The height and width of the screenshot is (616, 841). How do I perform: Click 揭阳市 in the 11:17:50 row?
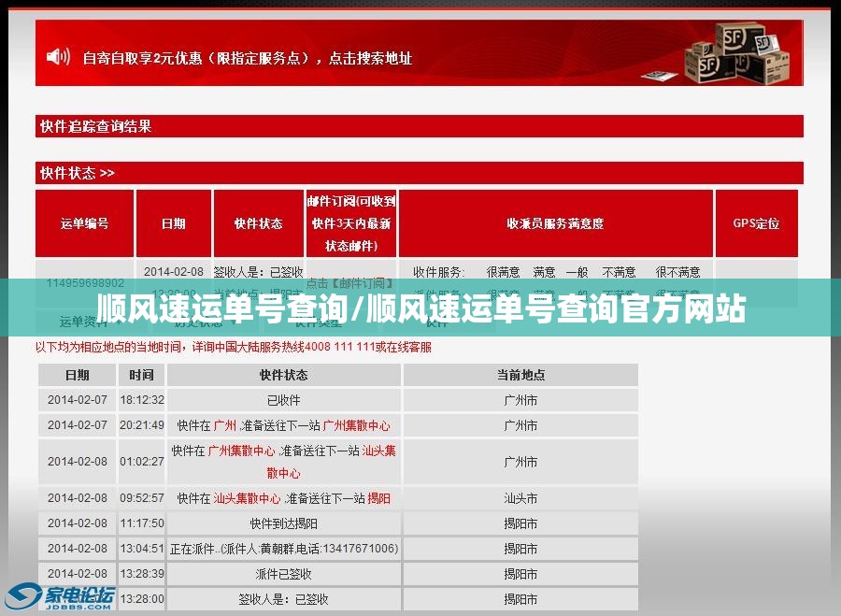[x=520, y=523]
